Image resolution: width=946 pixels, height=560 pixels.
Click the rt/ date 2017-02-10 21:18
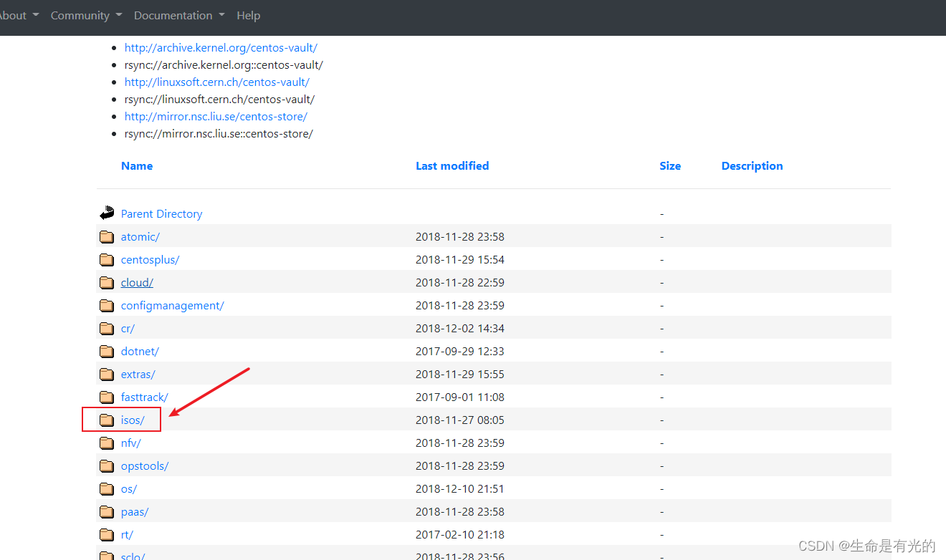point(460,534)
